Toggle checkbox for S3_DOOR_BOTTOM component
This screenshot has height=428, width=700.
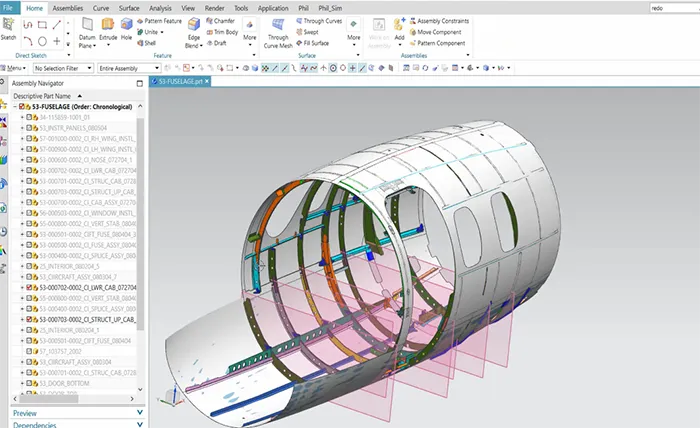(x=29, y=383)
